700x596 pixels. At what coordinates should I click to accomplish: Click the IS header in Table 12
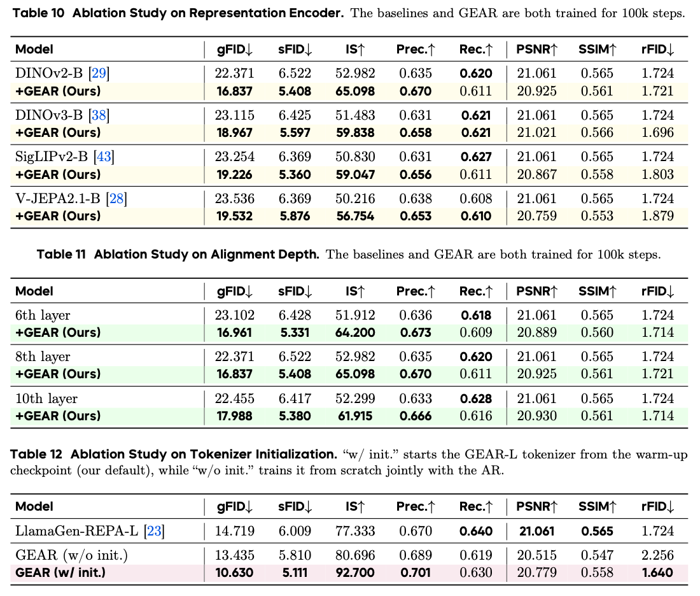(x=355, y=507)
